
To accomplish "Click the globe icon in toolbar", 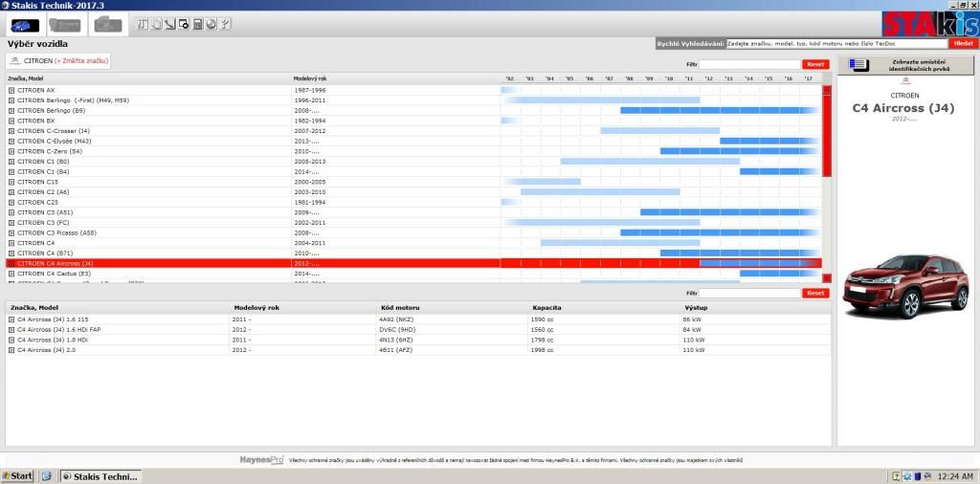I will [211, 24].
